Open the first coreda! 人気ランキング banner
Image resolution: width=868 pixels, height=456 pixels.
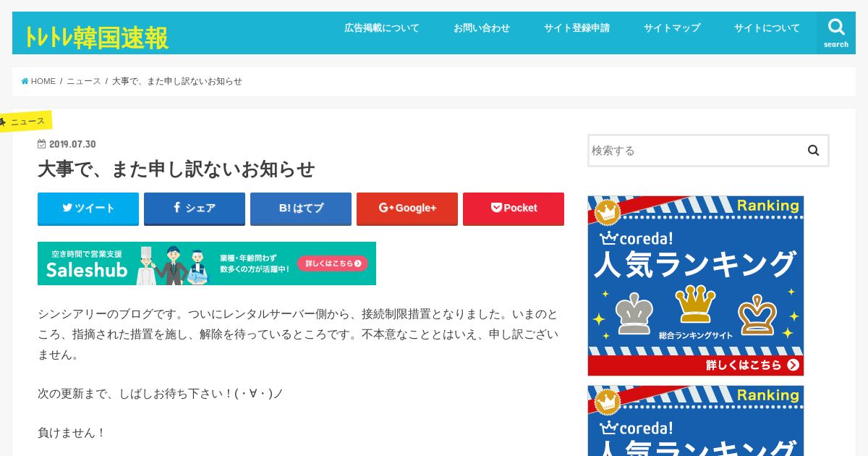(x=696, y=286)
